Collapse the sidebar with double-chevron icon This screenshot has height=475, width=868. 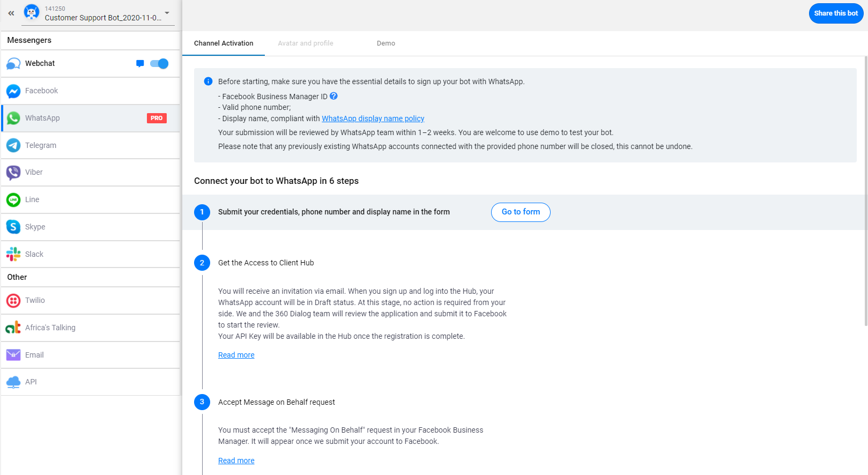coord(11,13)
